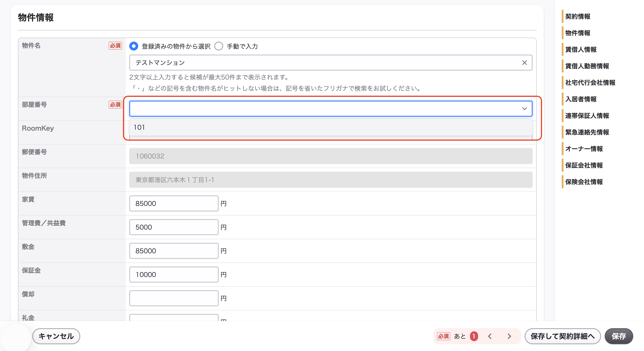The image size is (644, 351).
Task: Choose room 101 from the dropdown list
Action: pyautogui.click(x=330, y=127)
